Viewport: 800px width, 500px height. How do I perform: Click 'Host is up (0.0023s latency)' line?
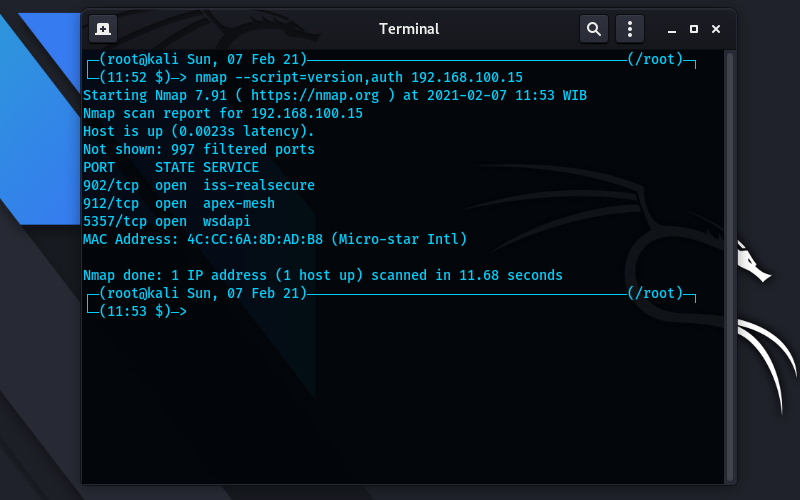(x=198, y=131)
